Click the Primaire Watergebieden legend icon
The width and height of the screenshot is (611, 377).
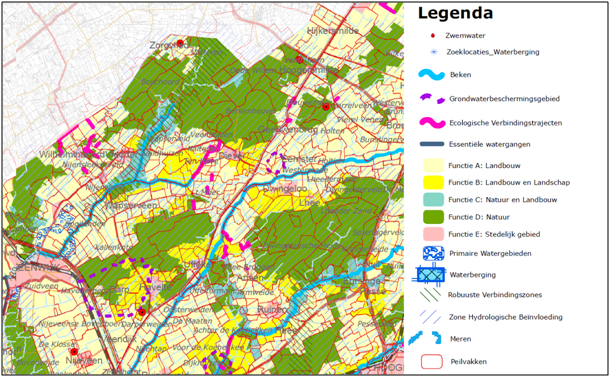[x=434, y=253]
